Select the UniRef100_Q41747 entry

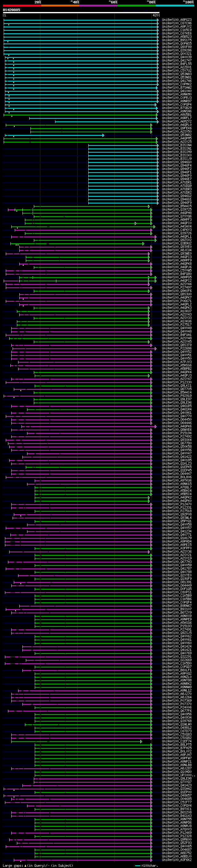177,60
